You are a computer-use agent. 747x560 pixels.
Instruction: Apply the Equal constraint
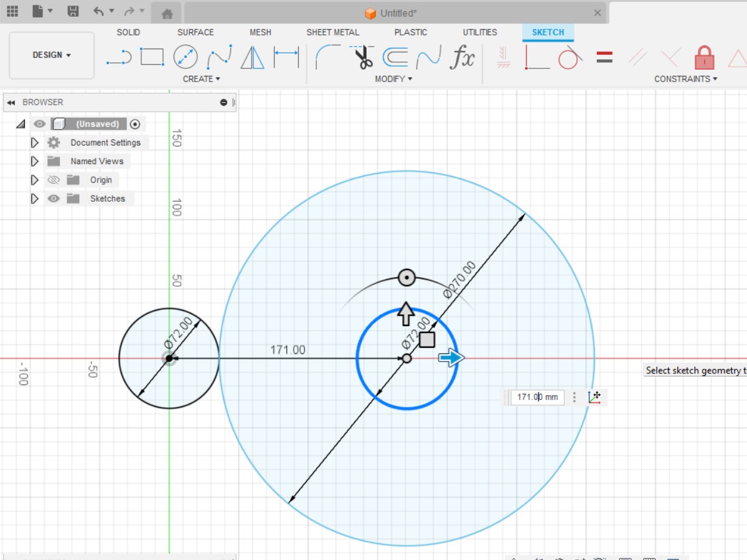click(x=603, y=56)
